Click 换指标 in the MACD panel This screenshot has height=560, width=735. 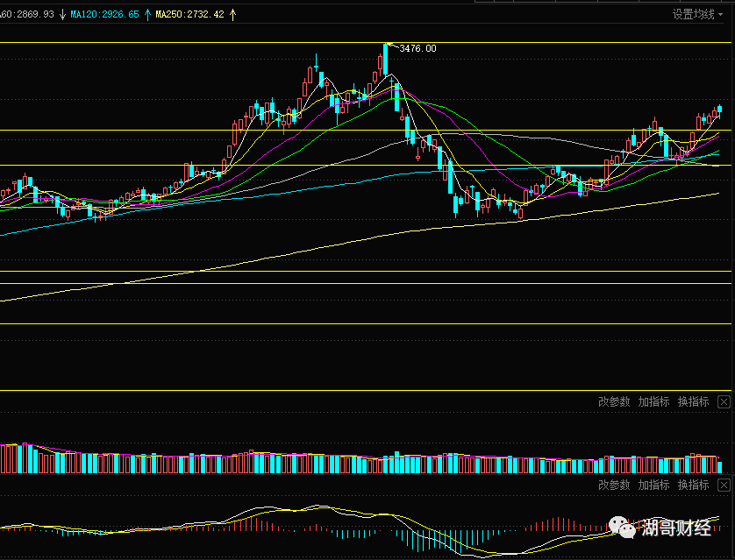coord(693,485)
